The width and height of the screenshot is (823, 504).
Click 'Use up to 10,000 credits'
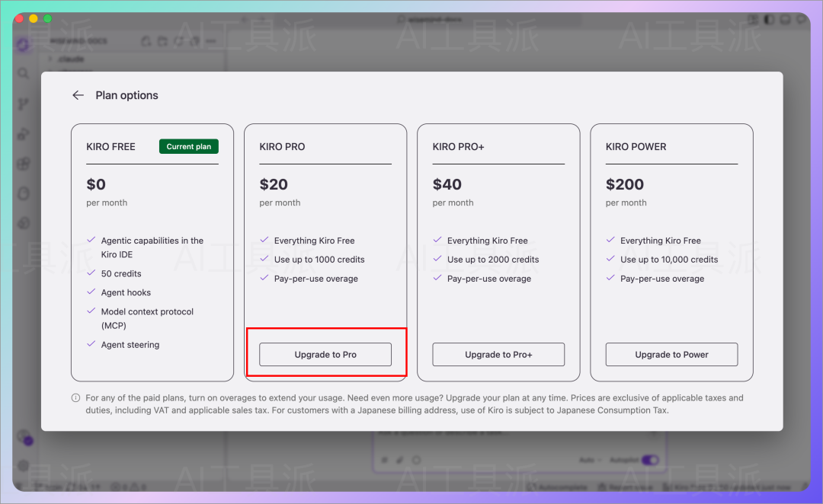click(x=669, y=260)
